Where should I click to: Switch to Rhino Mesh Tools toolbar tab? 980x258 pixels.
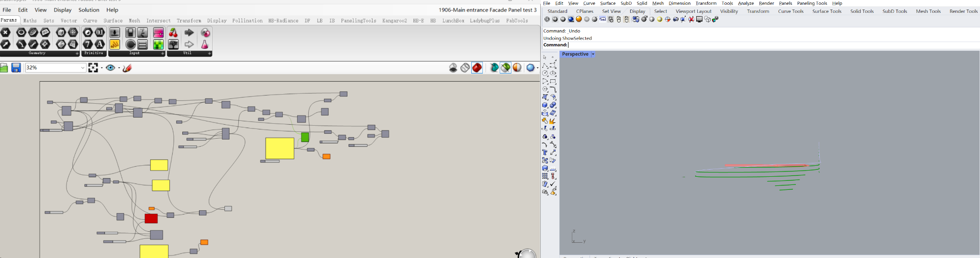[x=928, y=11]
